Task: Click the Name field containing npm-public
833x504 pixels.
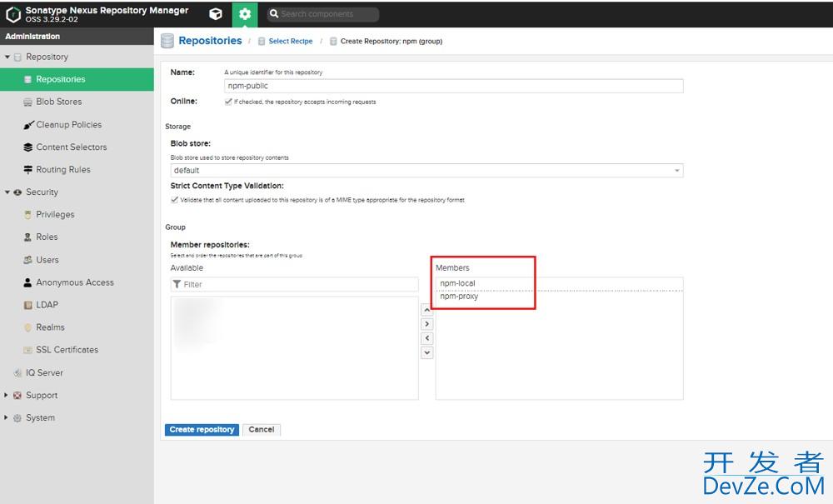Action: [x=454, y=86]
